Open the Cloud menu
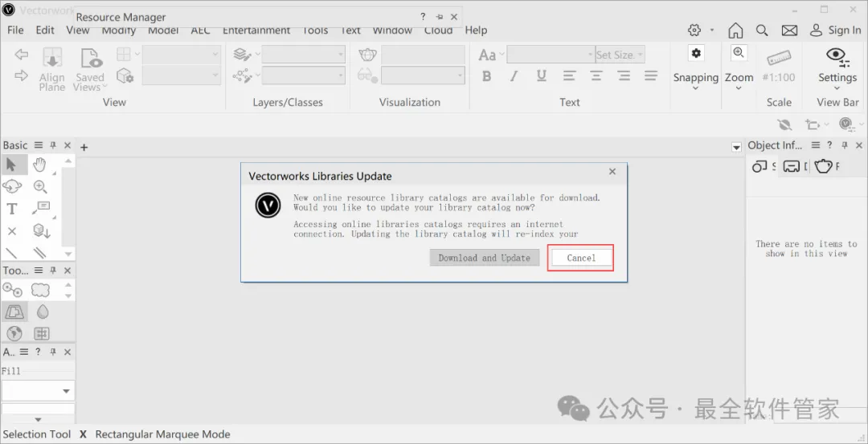 click(x=439, y=31)
